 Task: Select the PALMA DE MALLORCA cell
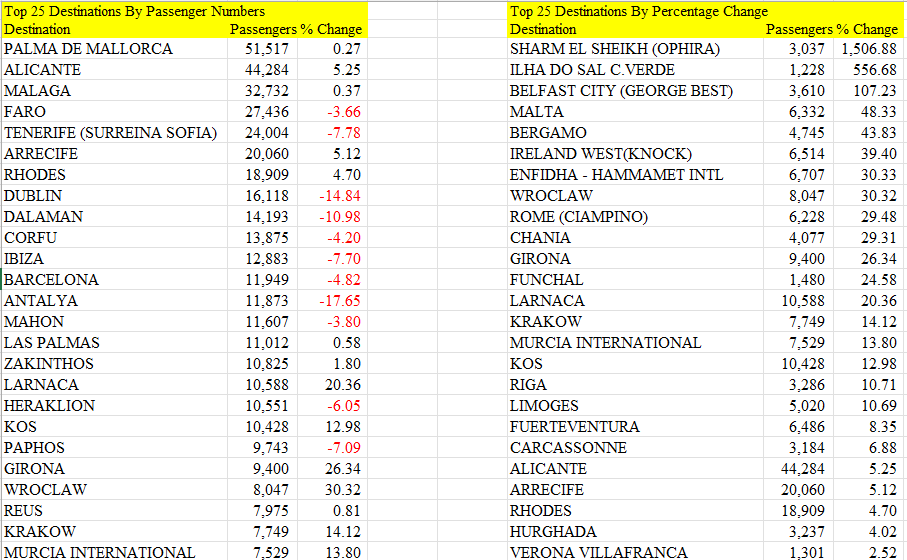[115, 49]
